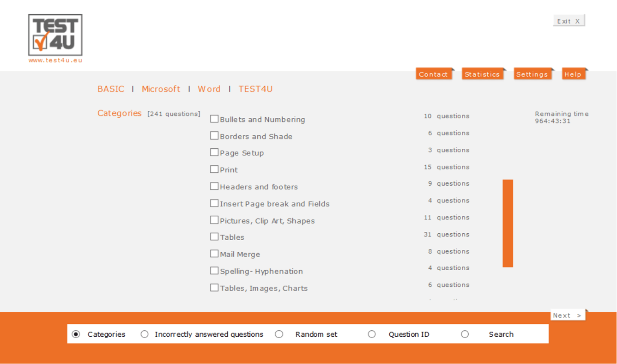Check the Tables, Images, Charts category
617x364 pixels.
(214, 287)
